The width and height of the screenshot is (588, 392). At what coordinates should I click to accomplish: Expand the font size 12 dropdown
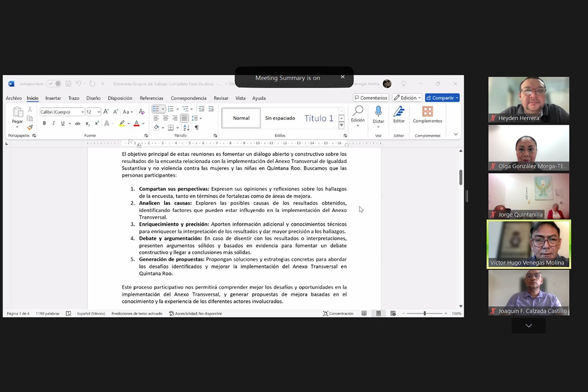(x=99, y=112)
